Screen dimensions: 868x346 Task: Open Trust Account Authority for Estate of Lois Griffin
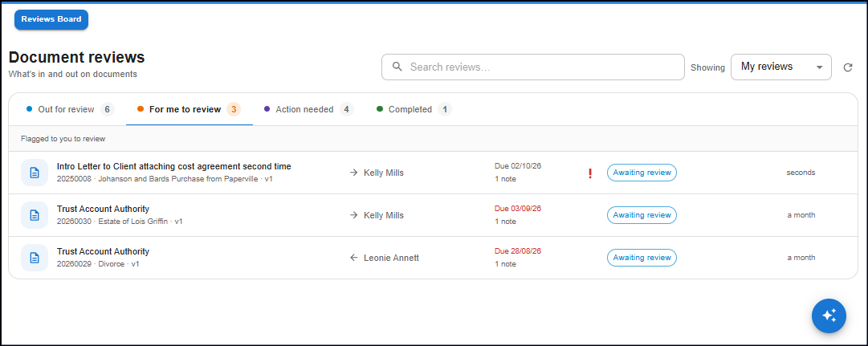[x=103, y=209]
